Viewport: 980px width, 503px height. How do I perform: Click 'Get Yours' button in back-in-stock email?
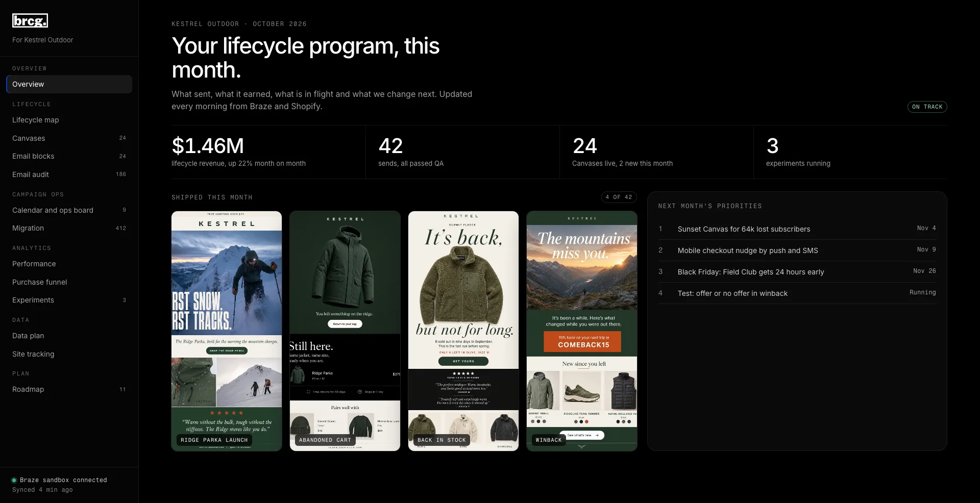pyautogui.click(x=463, y=361)
